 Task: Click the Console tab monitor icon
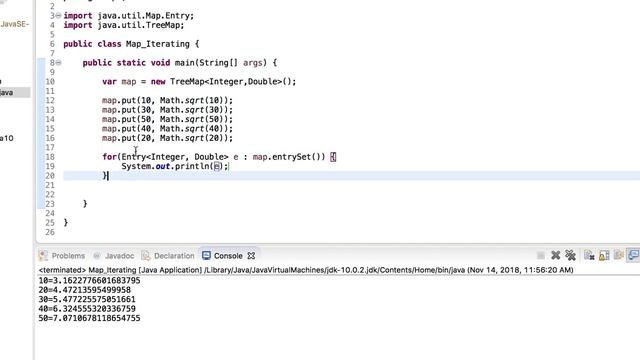pyautogui.click(x=207, y=256)
